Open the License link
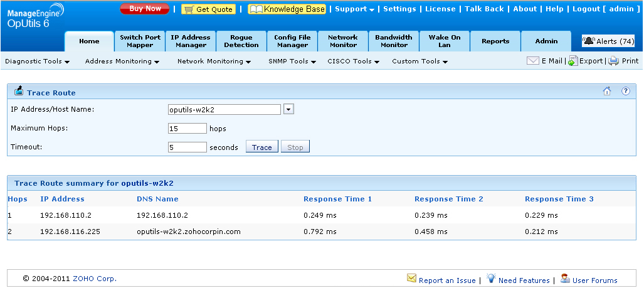The width and height of the screenshot is (644, 288). point(440,9)
